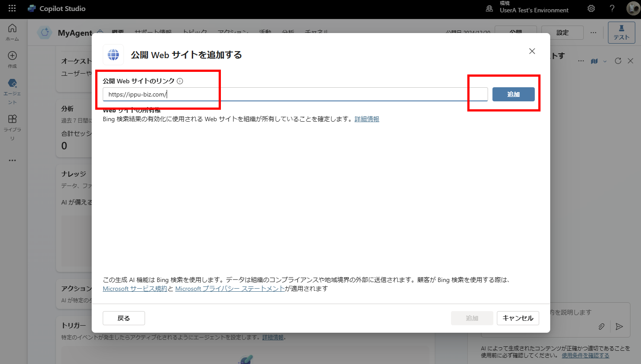
Task: Click the 追加 button next to the URL field
Action: click(x=513, y=94)
